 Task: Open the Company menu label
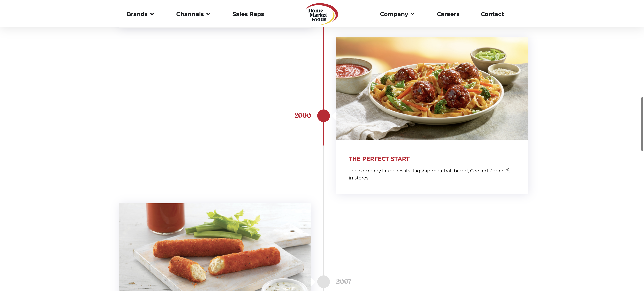click(x=394, y=14)
